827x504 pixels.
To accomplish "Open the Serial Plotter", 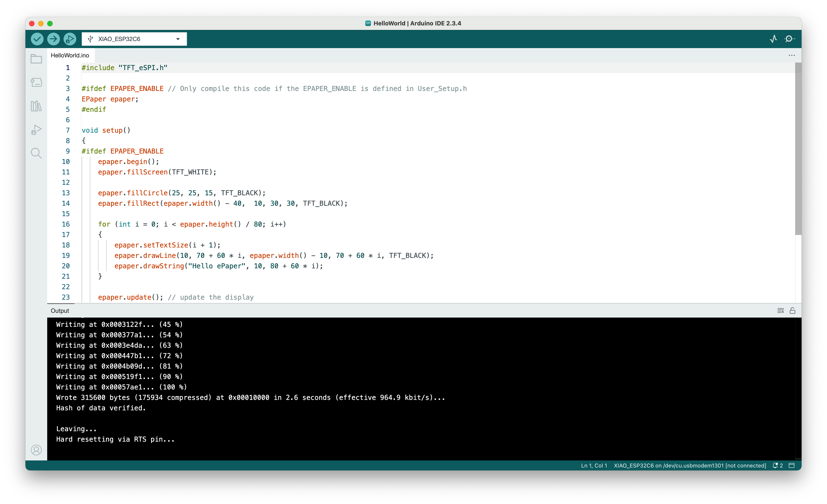I will [x=773, y=39].
